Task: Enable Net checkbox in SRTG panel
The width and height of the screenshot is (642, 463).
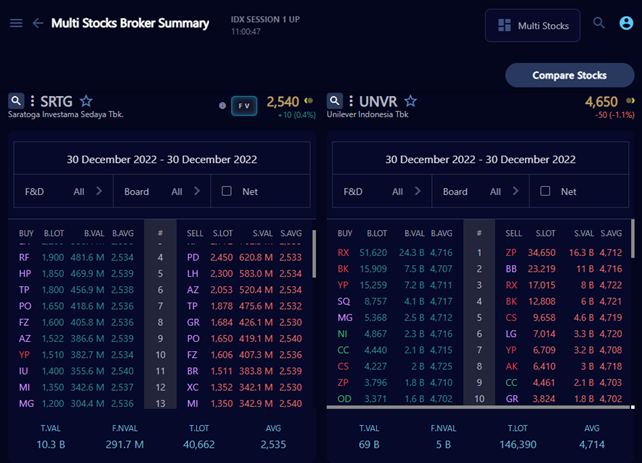Action: pyautogui.click(x=226, y=191)
